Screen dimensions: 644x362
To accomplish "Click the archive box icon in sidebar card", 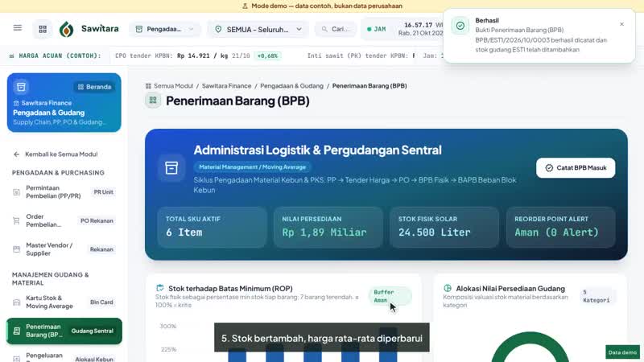I will click(21, 87).
